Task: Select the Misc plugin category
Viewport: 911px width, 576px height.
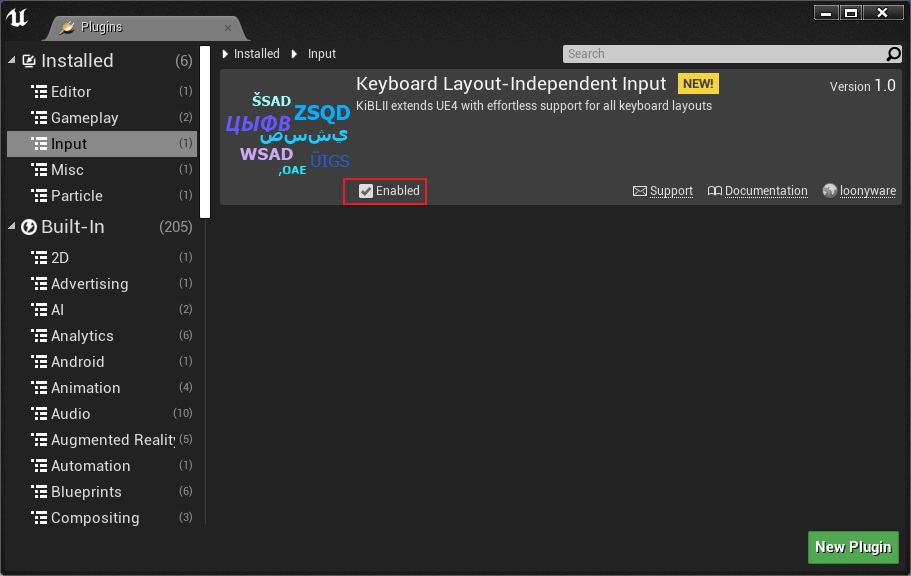Action: [x=102, y=170]
